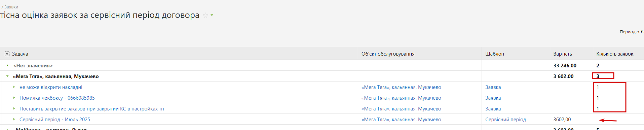Click the collapse-all icon beside Задача header
Image resolution: width=644 pixels, height=130 pixels.
(7, 54)
